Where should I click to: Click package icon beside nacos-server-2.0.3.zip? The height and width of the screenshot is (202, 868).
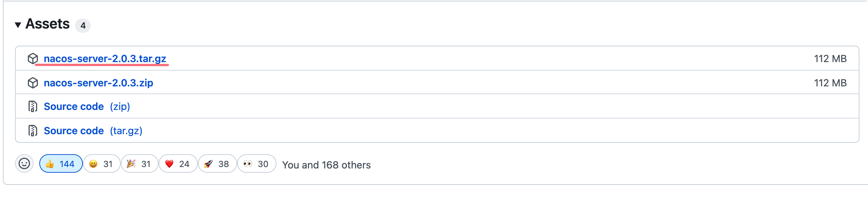pyautogui.click(x=33, y=83)
